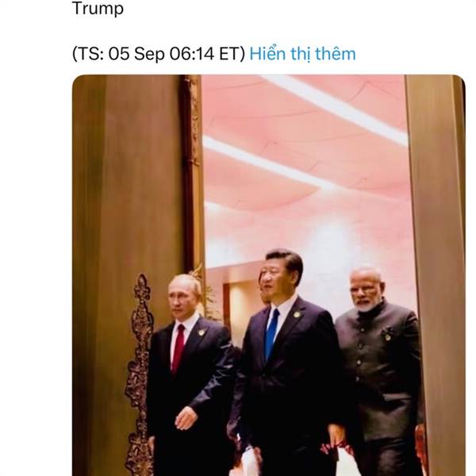Click the badge on the dark buttoned jacket
Screen dimensions: 476x476
(x=387, y=336)
